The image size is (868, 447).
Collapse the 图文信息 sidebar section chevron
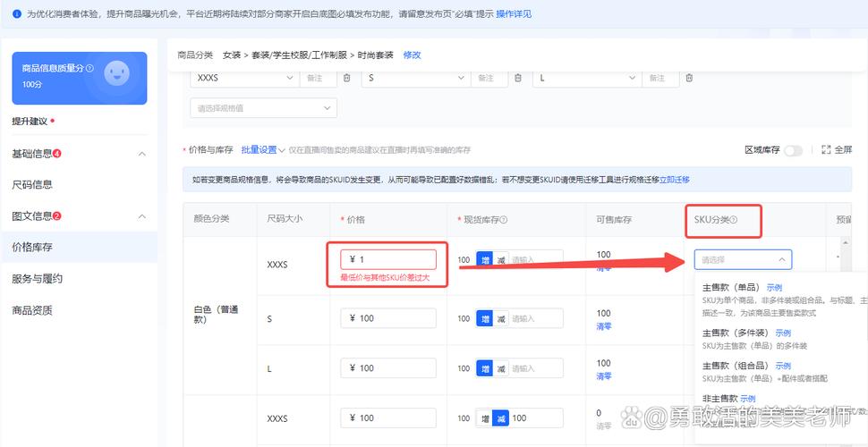[x=141, y=216]
